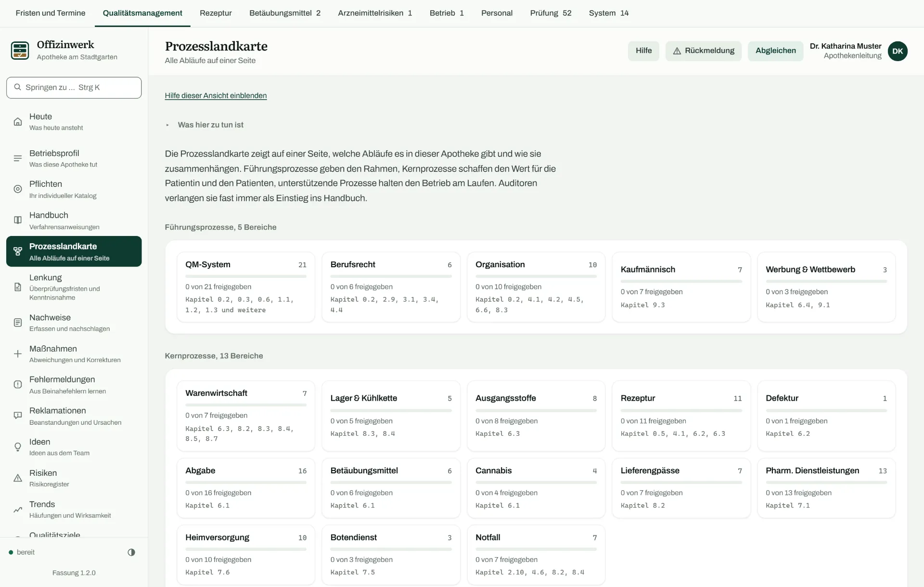Open the Kaufmännisch process card
The width and height of the screenshot is (924, 587).
click(x=681, y=287)
